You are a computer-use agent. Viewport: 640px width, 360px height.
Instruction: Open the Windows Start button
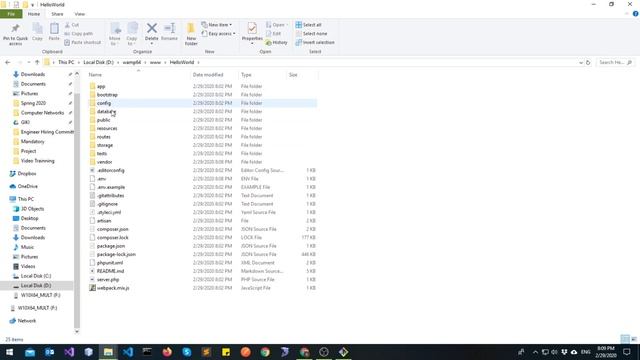tap(9, 352)
